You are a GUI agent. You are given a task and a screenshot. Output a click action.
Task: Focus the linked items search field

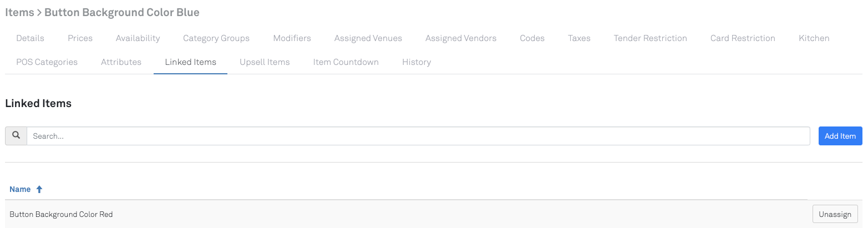point(418,136)
